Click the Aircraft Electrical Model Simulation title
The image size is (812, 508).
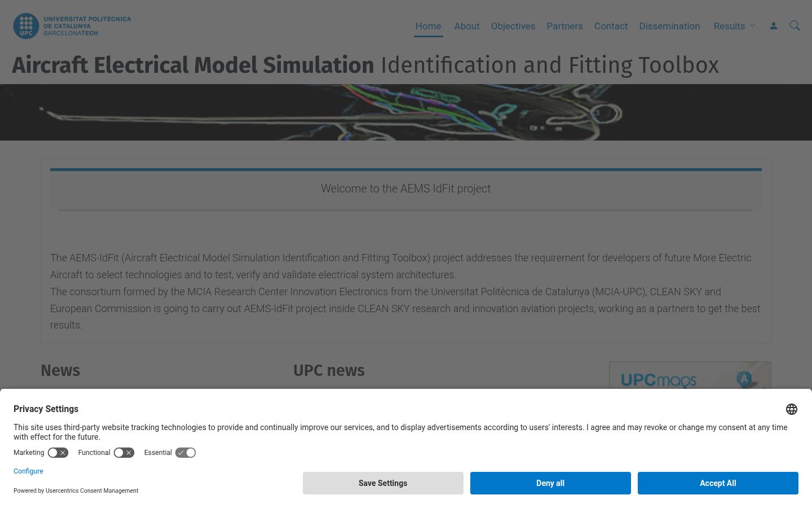coord(193,65)
